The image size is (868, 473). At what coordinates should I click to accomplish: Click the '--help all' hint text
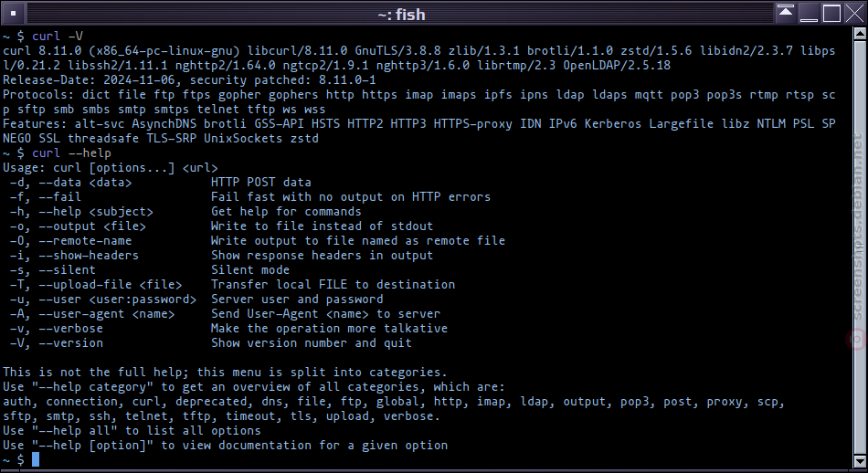pyautogui.click(x=74, y=430)
